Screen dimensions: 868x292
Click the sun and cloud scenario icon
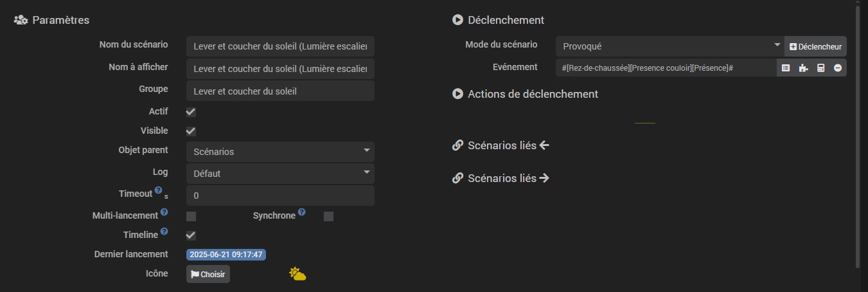[x=297, y=274]
